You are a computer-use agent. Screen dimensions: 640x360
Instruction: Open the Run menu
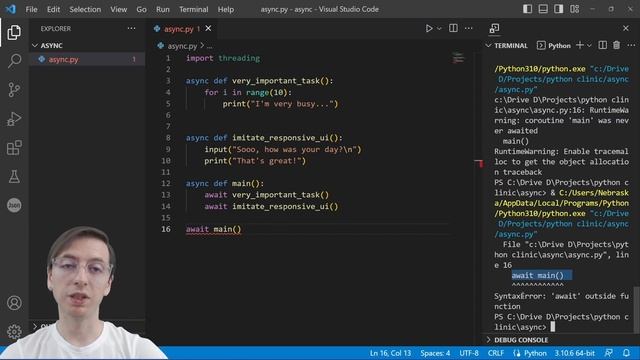tap(162, 9)
